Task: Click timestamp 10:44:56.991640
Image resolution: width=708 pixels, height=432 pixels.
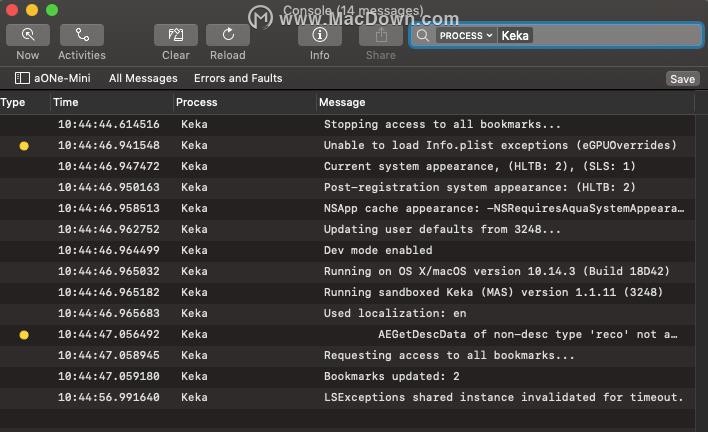Action: 109,397
